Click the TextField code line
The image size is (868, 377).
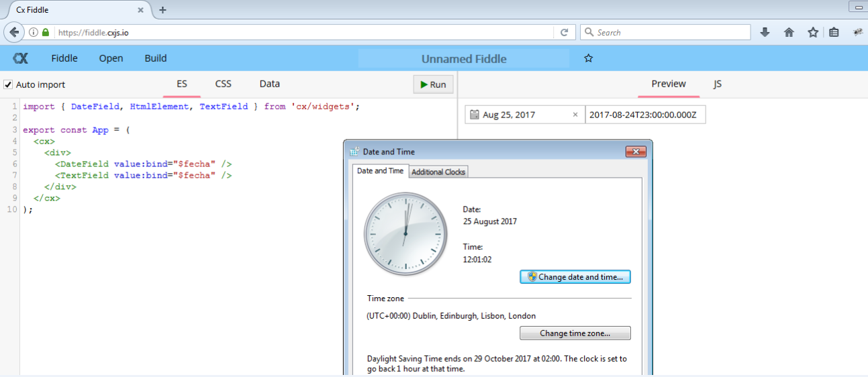tap(144, 175)
